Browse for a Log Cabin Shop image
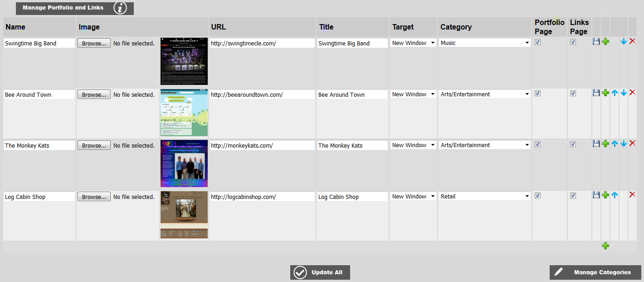Image resolution: width=644 pixels, height=282 pixels. pos(94,197)
